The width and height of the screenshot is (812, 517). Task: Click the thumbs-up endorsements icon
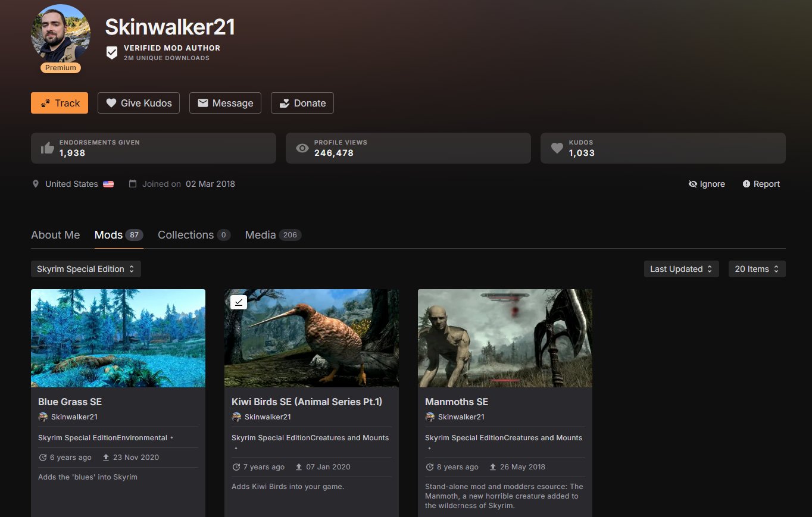(48, 148)
